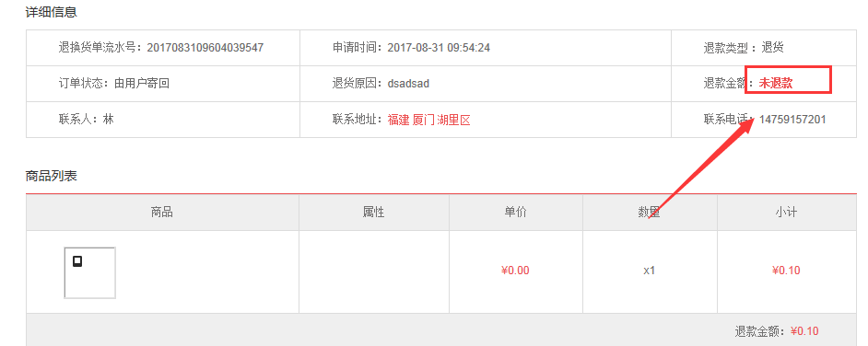
Task: Click the unit price ¥0.00
Action: click(515, 271)
